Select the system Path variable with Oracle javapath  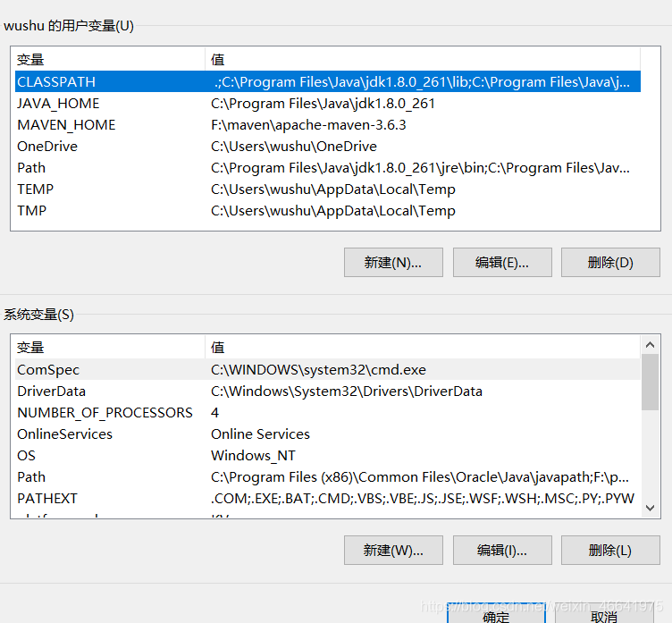click(328, 476)
